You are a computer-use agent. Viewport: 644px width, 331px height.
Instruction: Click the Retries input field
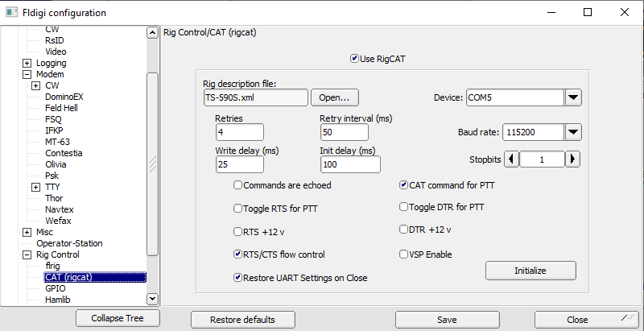[239, 132]
